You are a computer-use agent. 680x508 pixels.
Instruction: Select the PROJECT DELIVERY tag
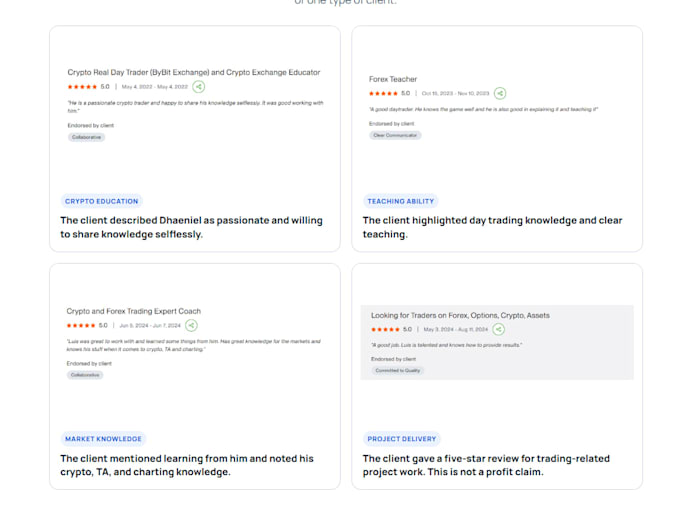(x=402, y=439)
